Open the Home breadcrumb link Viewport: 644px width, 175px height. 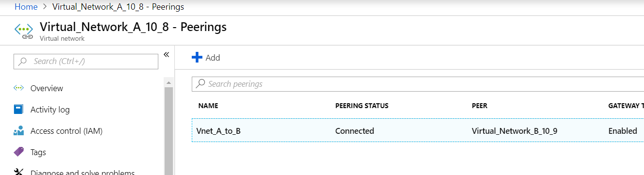tap(26, 7)
